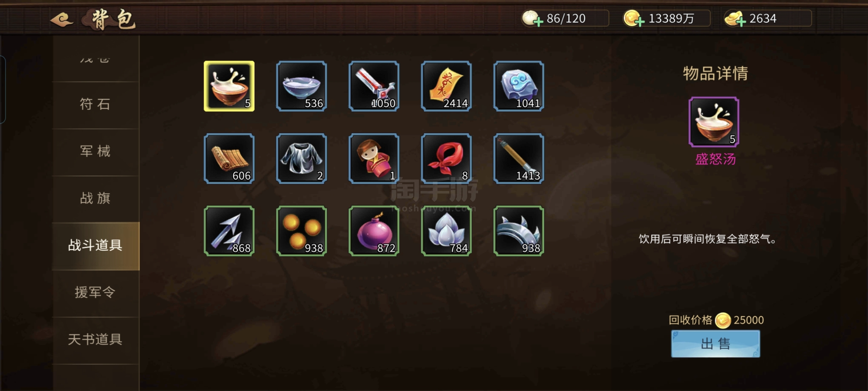Select the white bowl item with 536

tap(301, 86)
